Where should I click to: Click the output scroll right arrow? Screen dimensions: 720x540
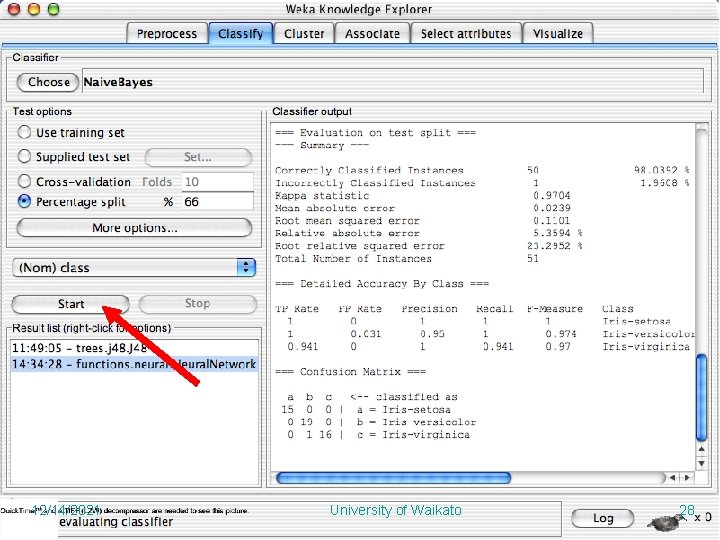pos(687,478)
